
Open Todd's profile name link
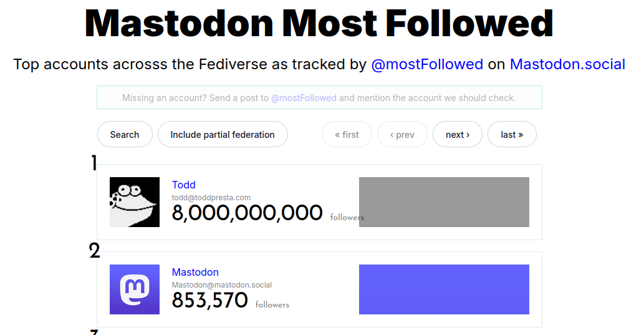[x=184, y=185]
